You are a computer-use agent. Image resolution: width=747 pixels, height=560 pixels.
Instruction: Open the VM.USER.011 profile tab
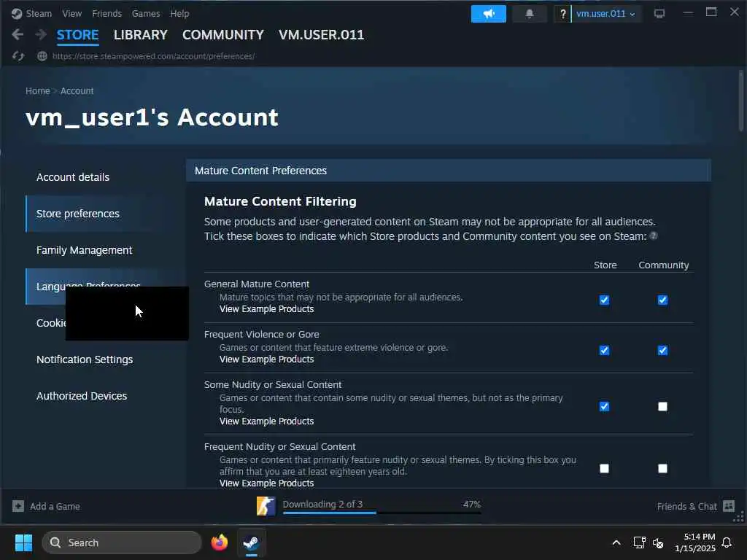[x=321, y=35]
